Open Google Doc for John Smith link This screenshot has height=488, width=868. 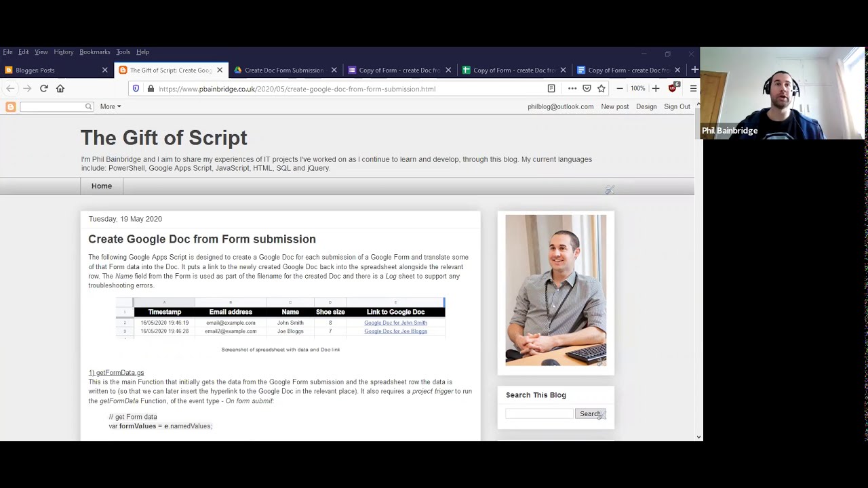pos(395,323)
